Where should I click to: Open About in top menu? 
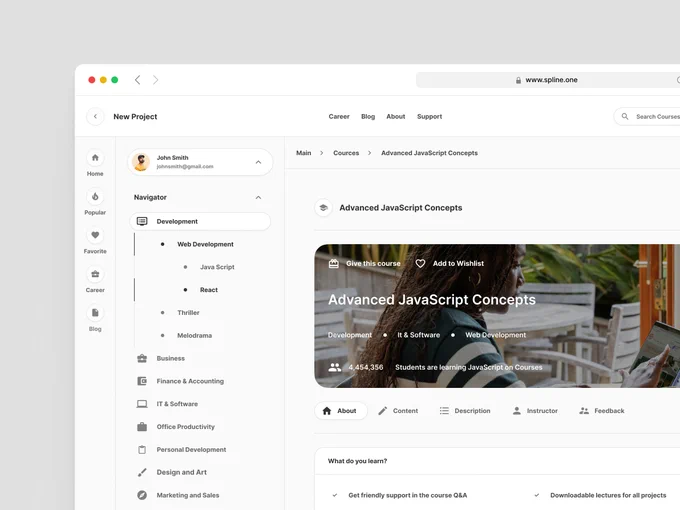396,117
